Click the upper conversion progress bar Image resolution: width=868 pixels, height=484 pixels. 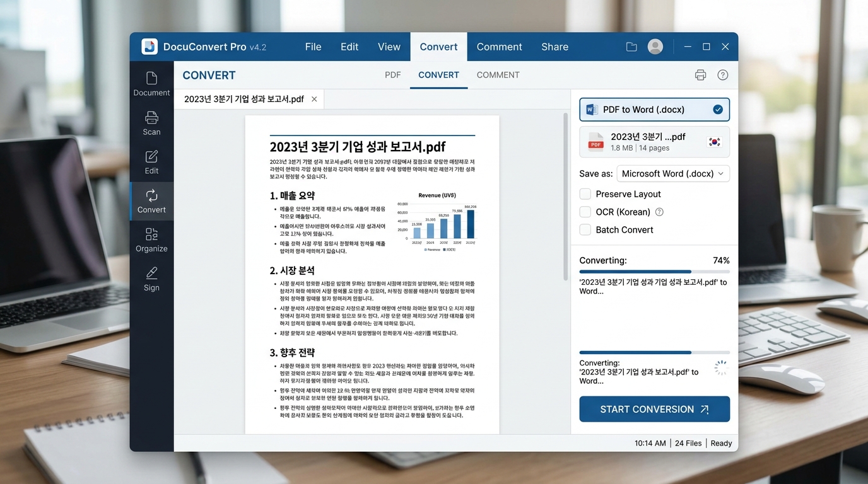pyautogui.click(x=655, y=272)
